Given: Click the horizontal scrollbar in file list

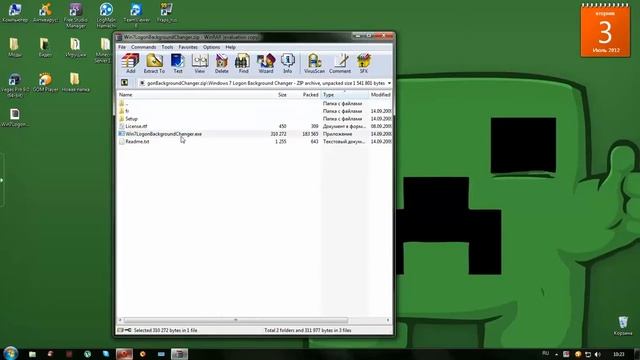Looking at the screenshot, I should (x=236, y=320).
